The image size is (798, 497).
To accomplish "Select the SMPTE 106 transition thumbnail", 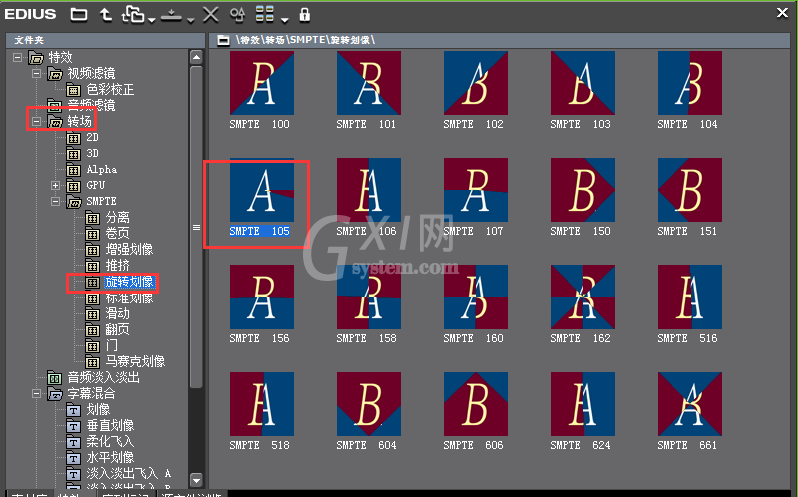I will (368, 190).
